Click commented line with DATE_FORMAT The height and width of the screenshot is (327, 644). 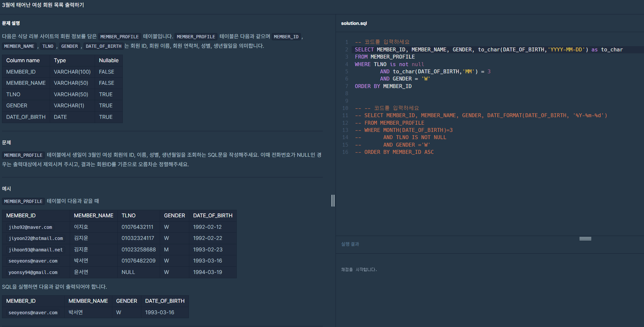tap(481, 115)
